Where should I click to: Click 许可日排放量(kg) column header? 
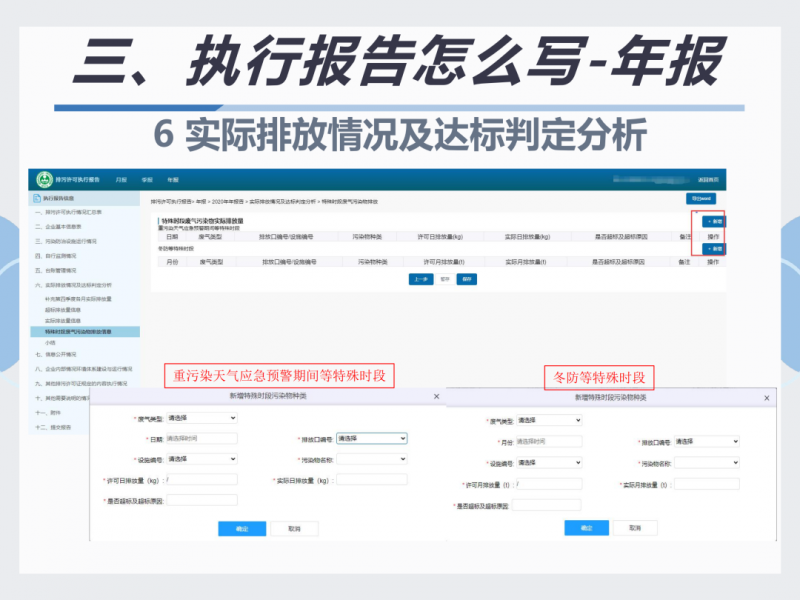440,237
